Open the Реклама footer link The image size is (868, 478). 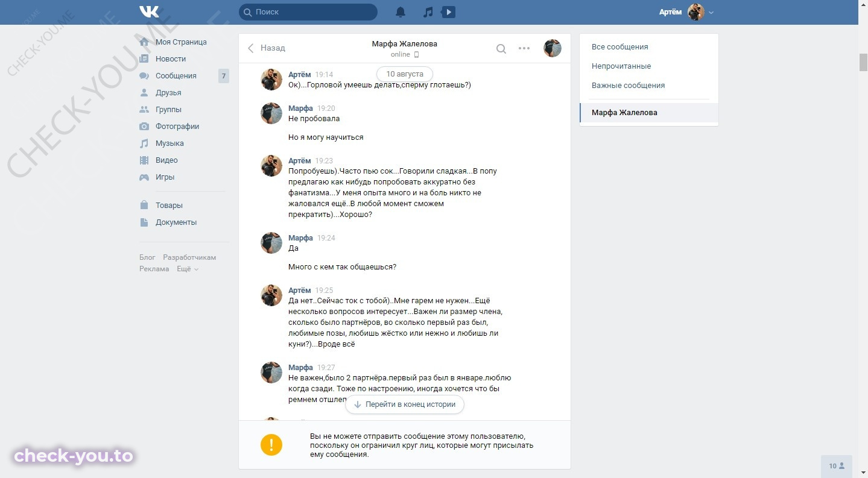click(x=154, y=269)
